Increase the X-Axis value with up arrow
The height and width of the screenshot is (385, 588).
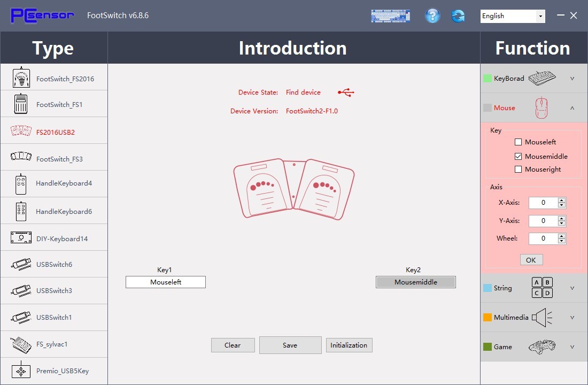click(561, 200)
